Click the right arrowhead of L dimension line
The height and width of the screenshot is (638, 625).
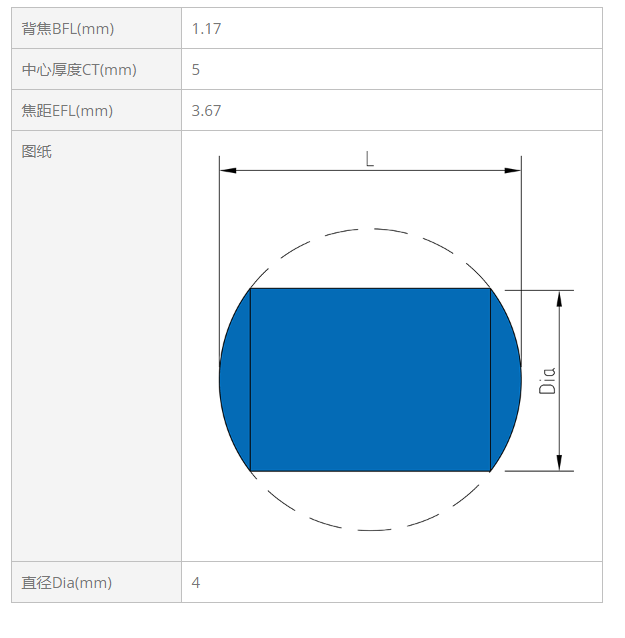pyautogui.click(x=513, y=170)
